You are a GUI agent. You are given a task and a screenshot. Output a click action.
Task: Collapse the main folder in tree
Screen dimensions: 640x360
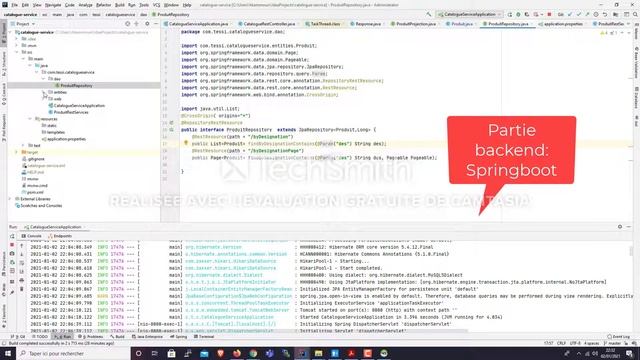[24, 59]
